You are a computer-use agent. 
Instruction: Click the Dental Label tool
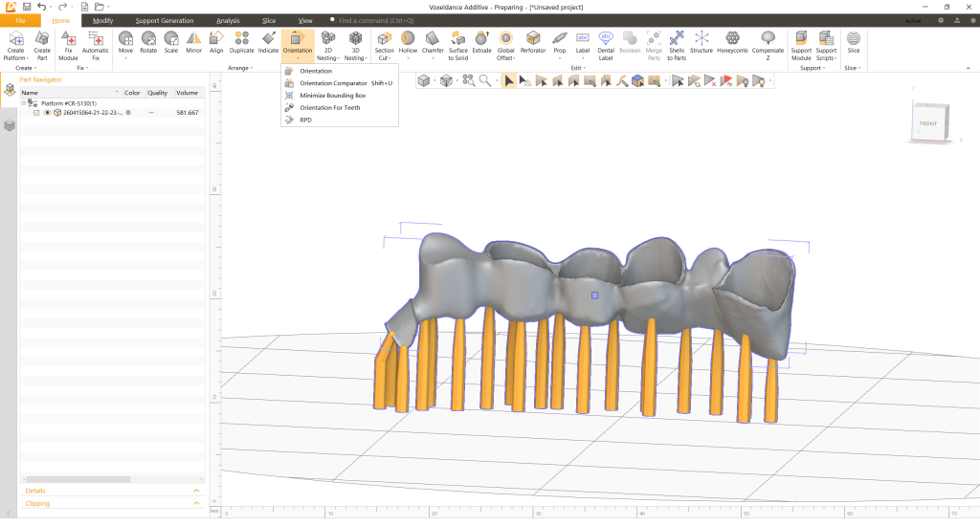click(606, 42)
